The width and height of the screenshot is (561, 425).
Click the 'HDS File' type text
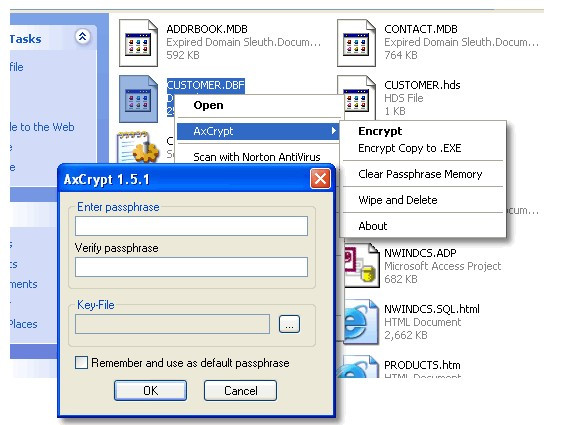pyautogui.click(x=404, y=98)
